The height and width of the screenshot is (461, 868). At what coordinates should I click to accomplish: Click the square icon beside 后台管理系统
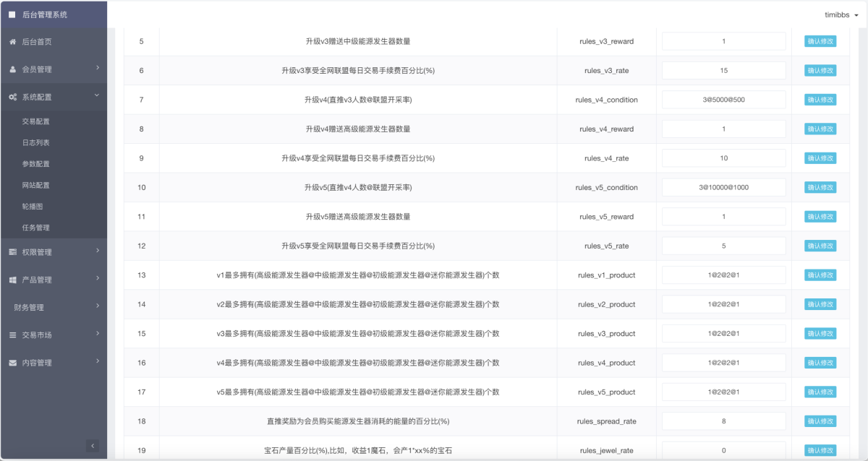point(12,14)
